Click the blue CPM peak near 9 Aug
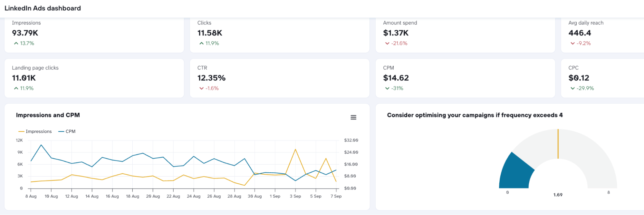The width and height of the screenshot is (644, 215). (41, 145)
